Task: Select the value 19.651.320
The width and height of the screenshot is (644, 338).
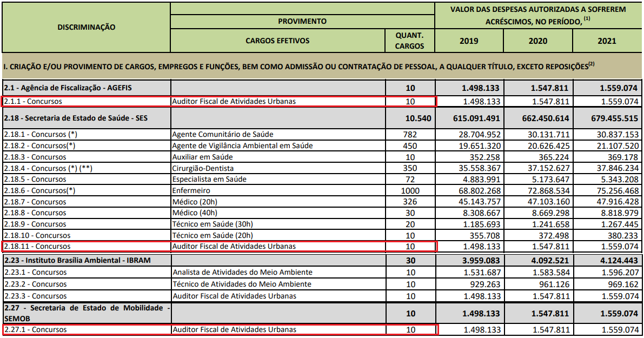Action: (480, 146)
